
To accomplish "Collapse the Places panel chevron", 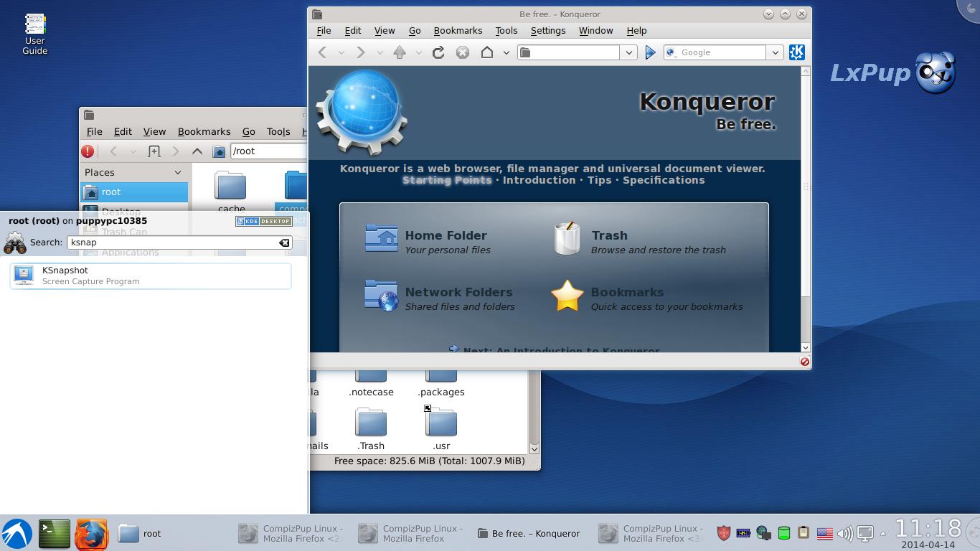I will point(178,172).
